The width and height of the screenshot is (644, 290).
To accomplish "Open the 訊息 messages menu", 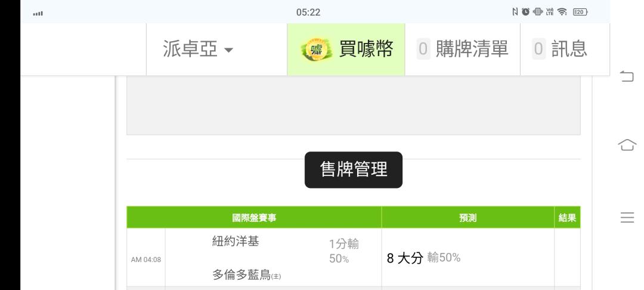I will click(565, 50).
